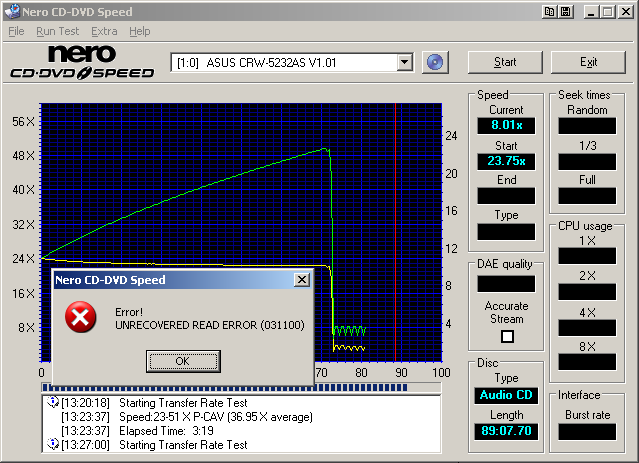Click the Exit button
639x463 pixels.
[588, 62]
